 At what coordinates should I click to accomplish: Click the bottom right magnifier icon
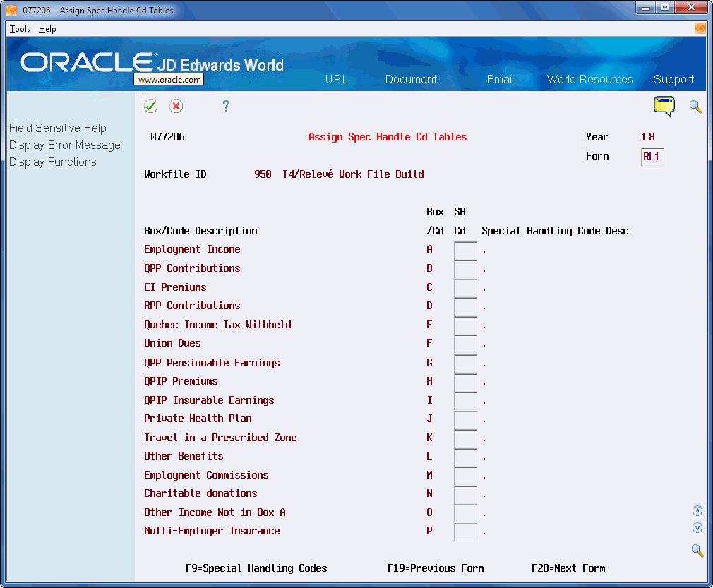697,550
